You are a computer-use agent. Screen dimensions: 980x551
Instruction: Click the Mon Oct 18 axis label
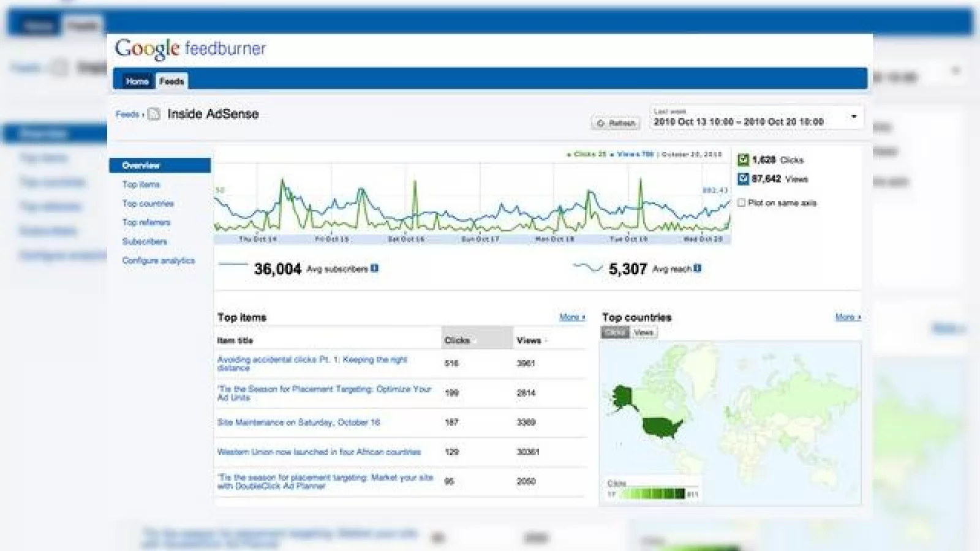(554, 239)
